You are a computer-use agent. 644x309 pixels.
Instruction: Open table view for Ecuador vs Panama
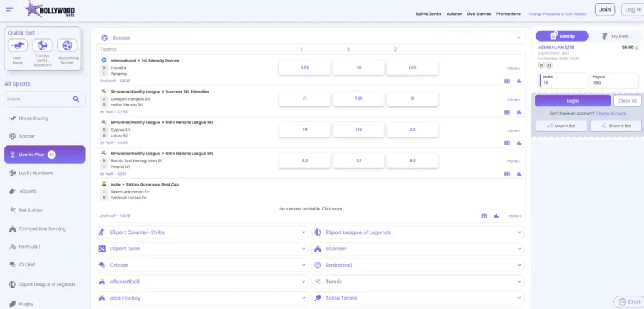click(508, 81)
